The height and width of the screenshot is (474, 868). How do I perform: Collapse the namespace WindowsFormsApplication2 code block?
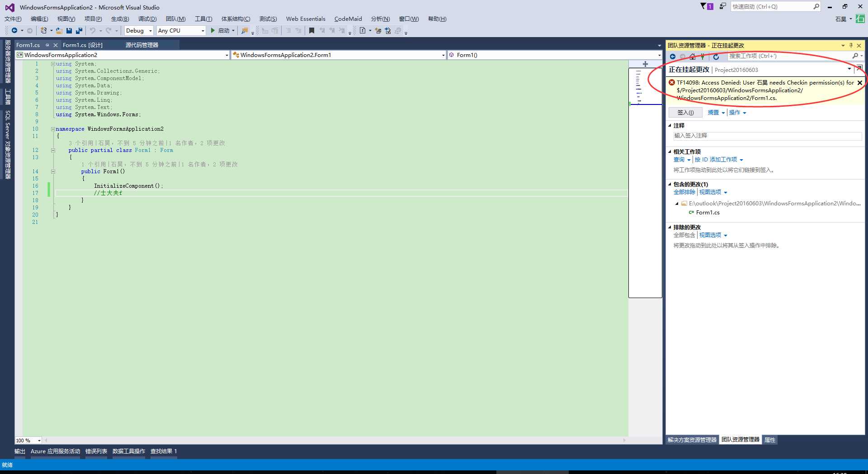[x=53, y=129]
